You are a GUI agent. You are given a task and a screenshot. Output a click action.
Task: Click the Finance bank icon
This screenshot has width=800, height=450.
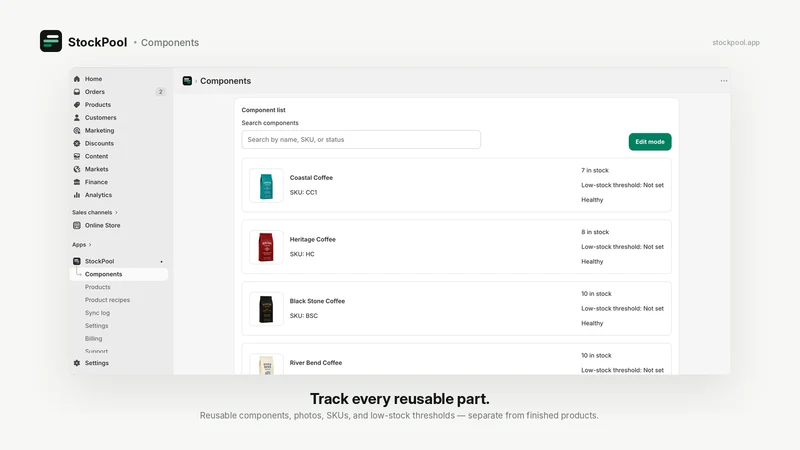(77, 182)
